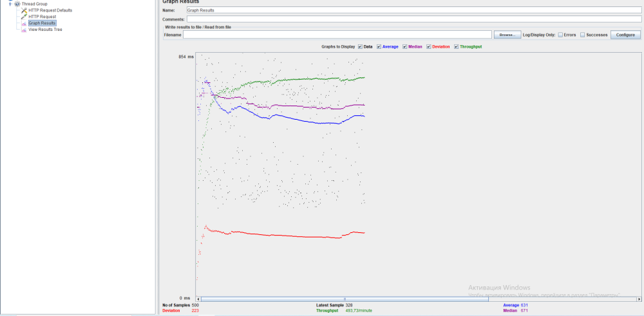Click the graph's horizontal scrollbar right arrow

coord(638,299)
